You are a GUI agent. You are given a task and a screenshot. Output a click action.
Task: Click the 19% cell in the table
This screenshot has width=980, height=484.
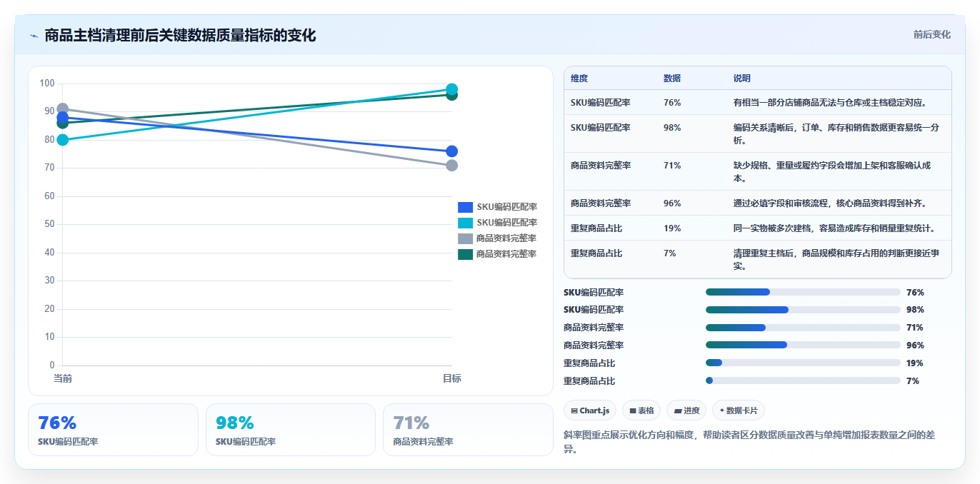click(672, 228)
